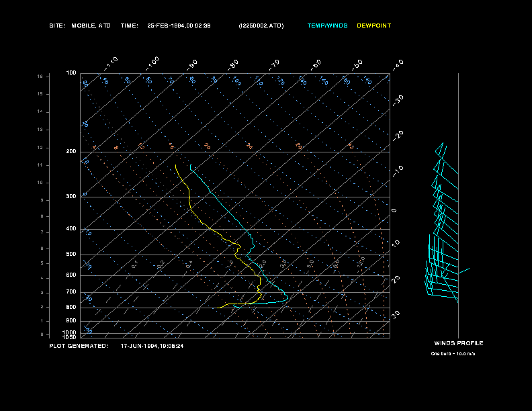Click the yellow dewpoint curve on the plot
532x411 pixels.
tap(189, 200)
